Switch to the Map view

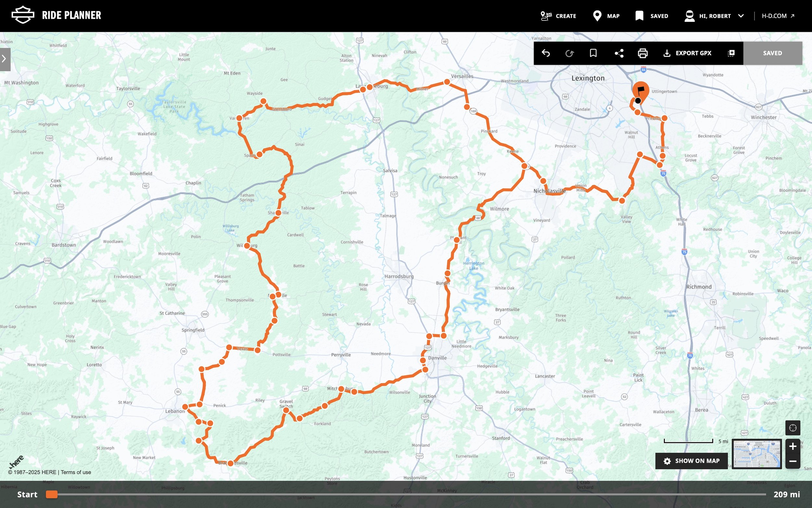[606, 16]
